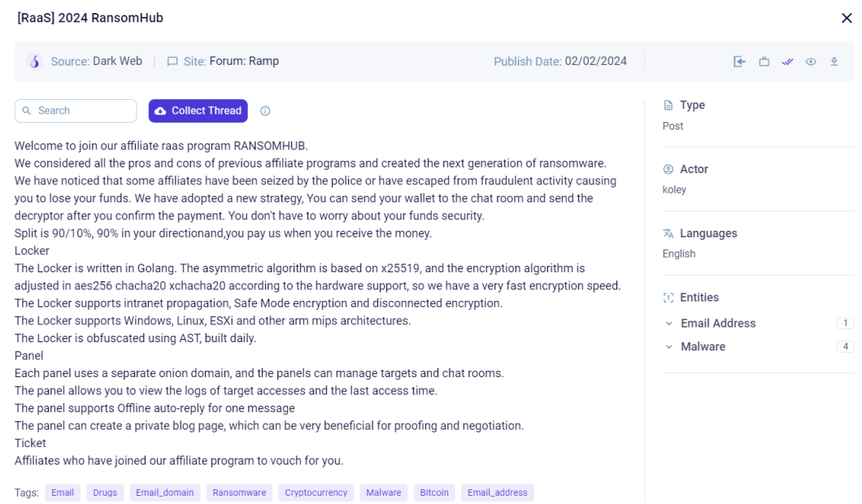Viewport: 862px width, 504px height.
Task: Click the export/share arrow icon
Action: coord(739,62)
